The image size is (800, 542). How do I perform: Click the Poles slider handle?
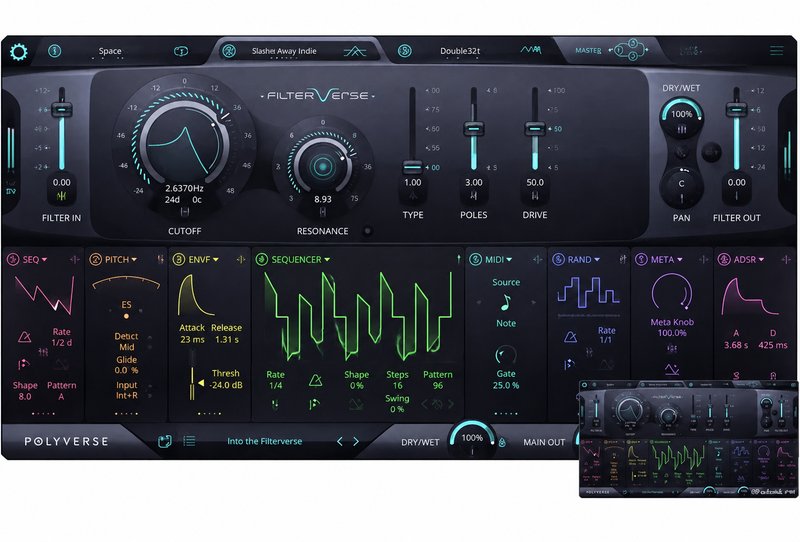473,129
